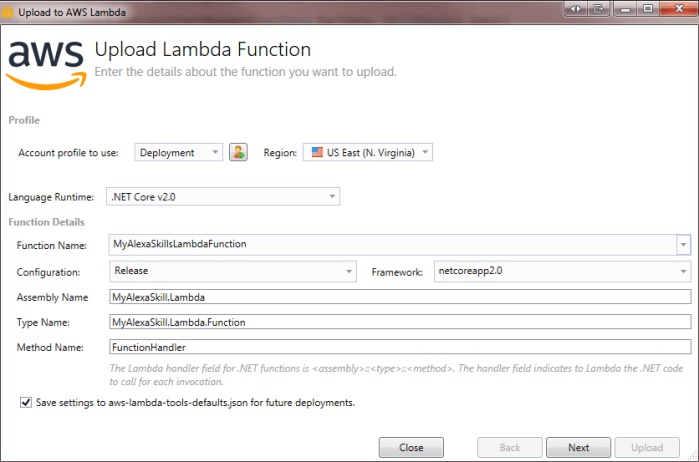Click into the Assembly Name field

point(400,296)
